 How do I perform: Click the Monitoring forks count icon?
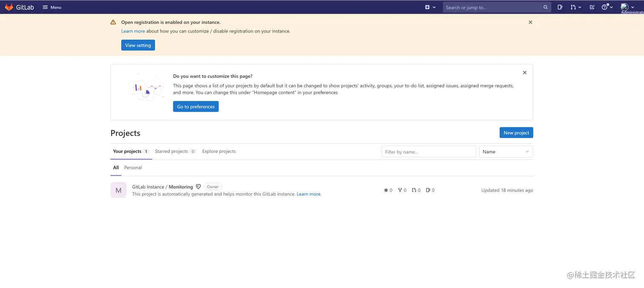tap(402, 190)
